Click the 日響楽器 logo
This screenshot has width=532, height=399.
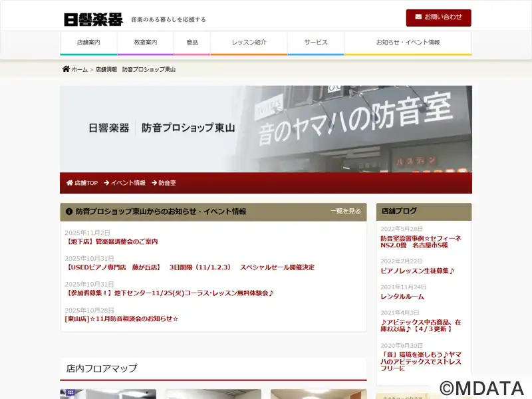click(93, 19)
